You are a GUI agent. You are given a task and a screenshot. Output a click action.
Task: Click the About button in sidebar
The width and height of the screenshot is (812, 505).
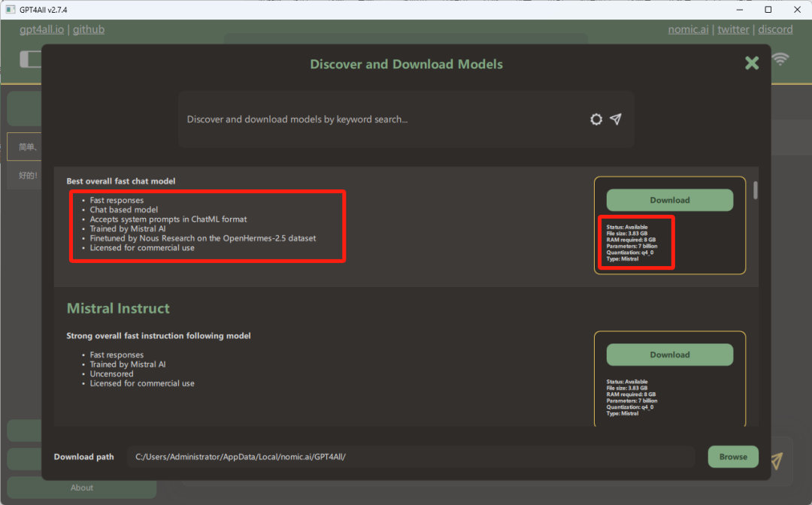[82, 488]
